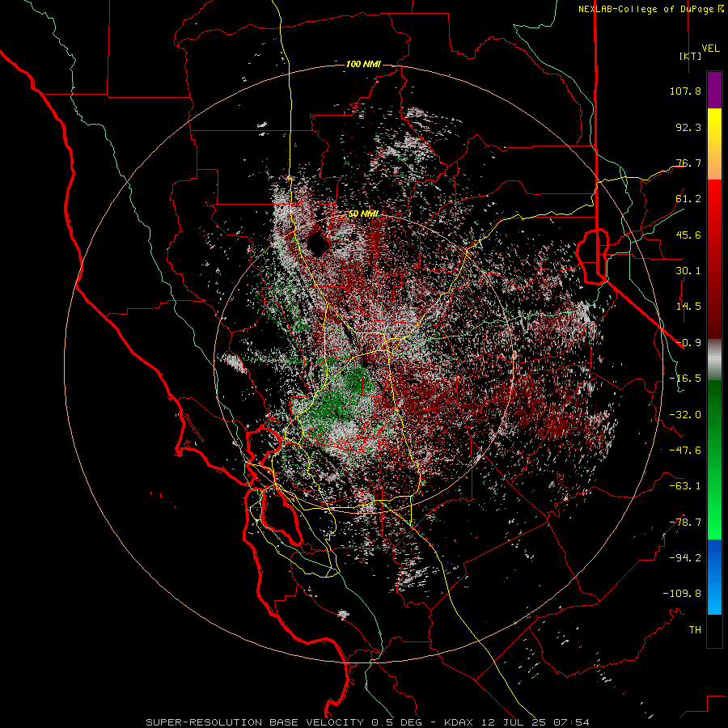The width and height of the screenshot is (728, 728).
Task: Select the 61.2 velocity scale value
Action: pos(688,199)
